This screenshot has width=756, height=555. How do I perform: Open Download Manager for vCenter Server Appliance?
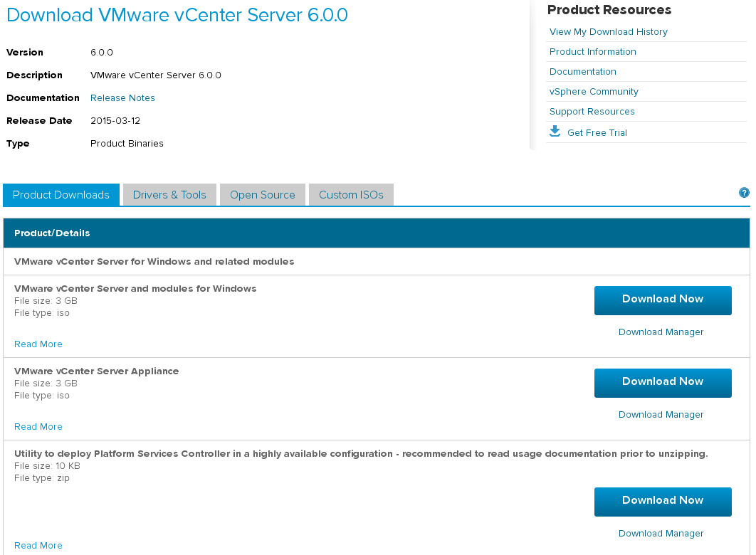click(661, 414)
